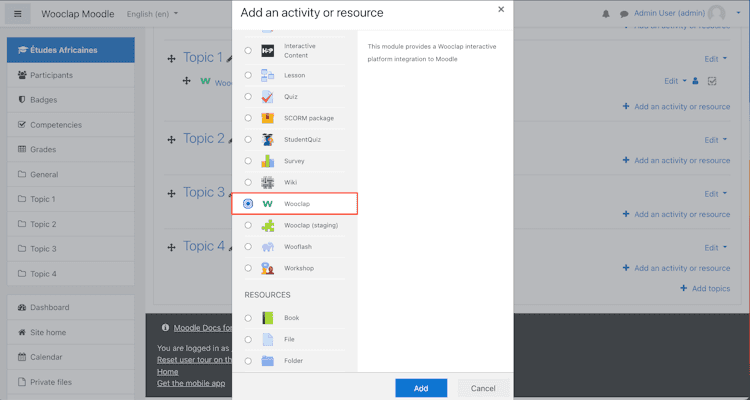Click the move handle beside Topic 1
This screenshot has height=400, width=750.
171,59
